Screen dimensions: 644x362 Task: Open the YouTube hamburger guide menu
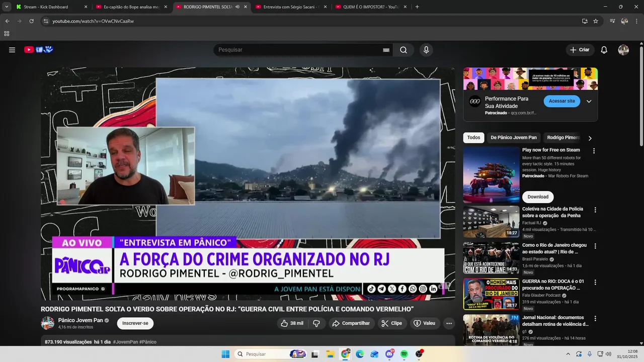(x=12, y=50)
